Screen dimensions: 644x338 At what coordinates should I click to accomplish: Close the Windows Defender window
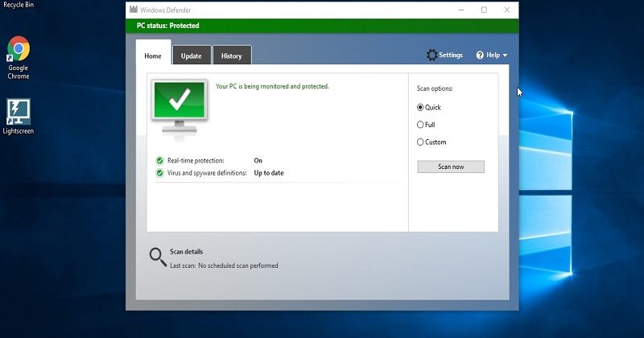(x=507, y=10)
